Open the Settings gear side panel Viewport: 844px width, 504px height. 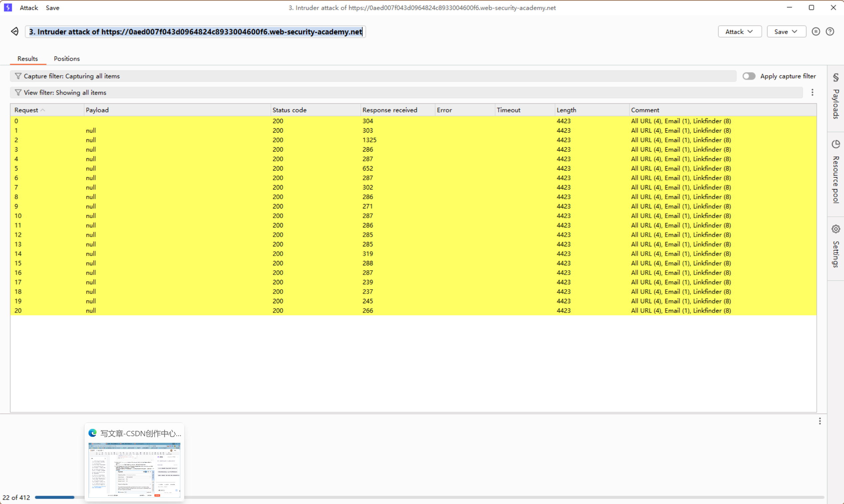tap(835, 247)
